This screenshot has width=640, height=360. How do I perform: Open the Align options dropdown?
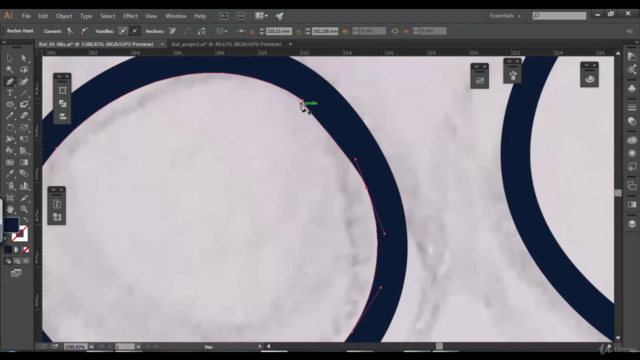click(222, 31)
